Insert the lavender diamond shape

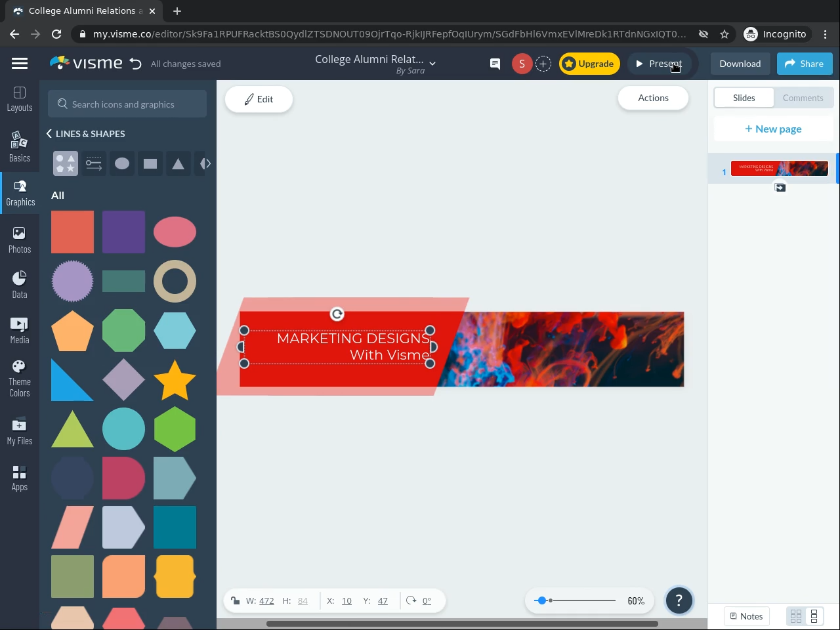(123, 380)
